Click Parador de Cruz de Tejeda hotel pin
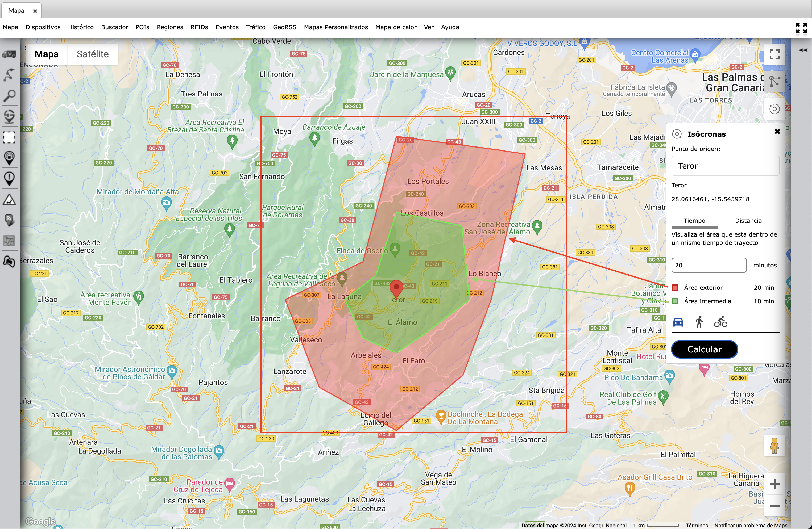The image size is (812, 529). 230,484
